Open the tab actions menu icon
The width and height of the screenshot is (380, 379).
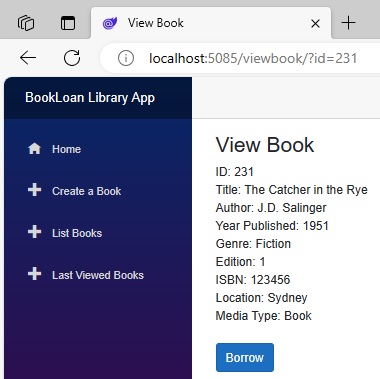click(68, 23)
